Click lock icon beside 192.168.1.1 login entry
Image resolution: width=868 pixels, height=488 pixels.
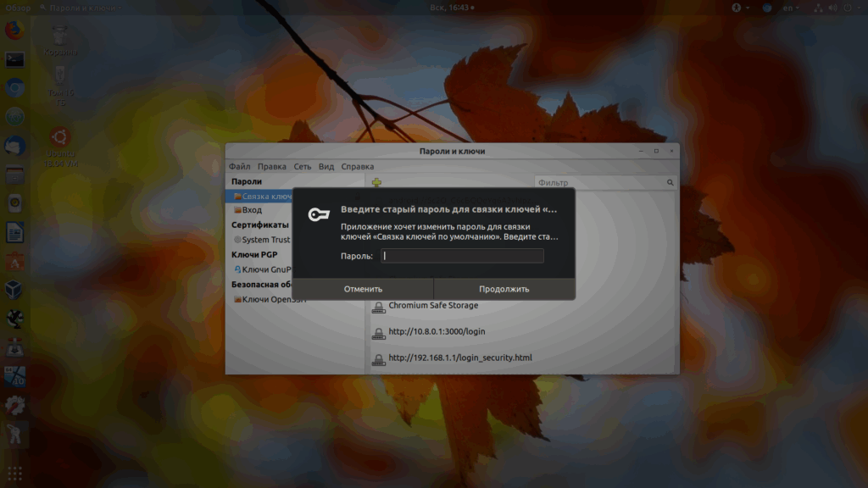[378, 359]
